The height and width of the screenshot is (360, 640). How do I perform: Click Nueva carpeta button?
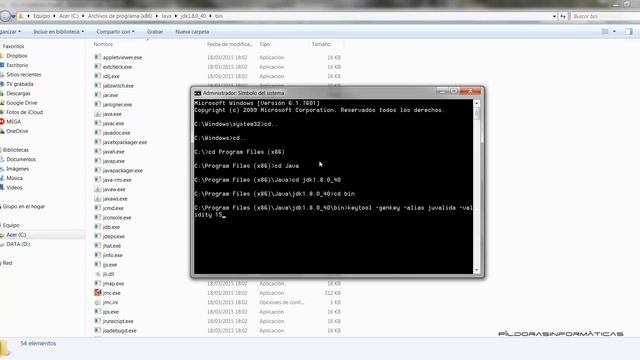192,31
